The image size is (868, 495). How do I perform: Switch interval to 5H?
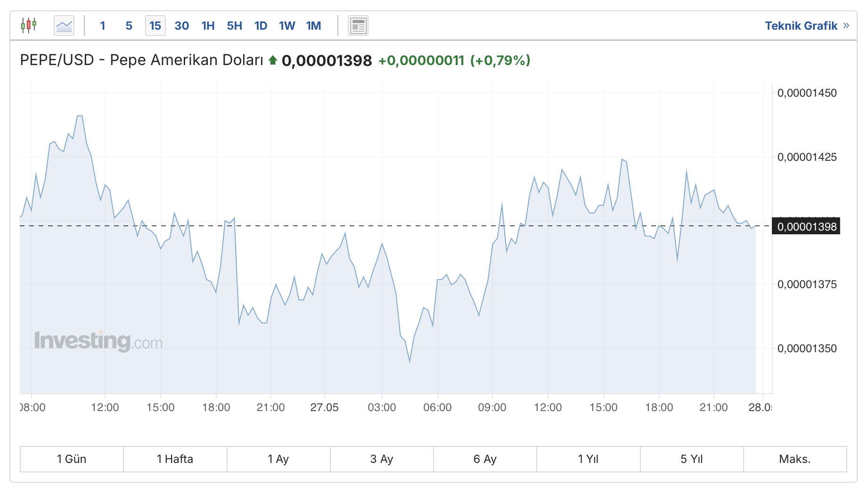pyautogui.click(x=234, y=25)
